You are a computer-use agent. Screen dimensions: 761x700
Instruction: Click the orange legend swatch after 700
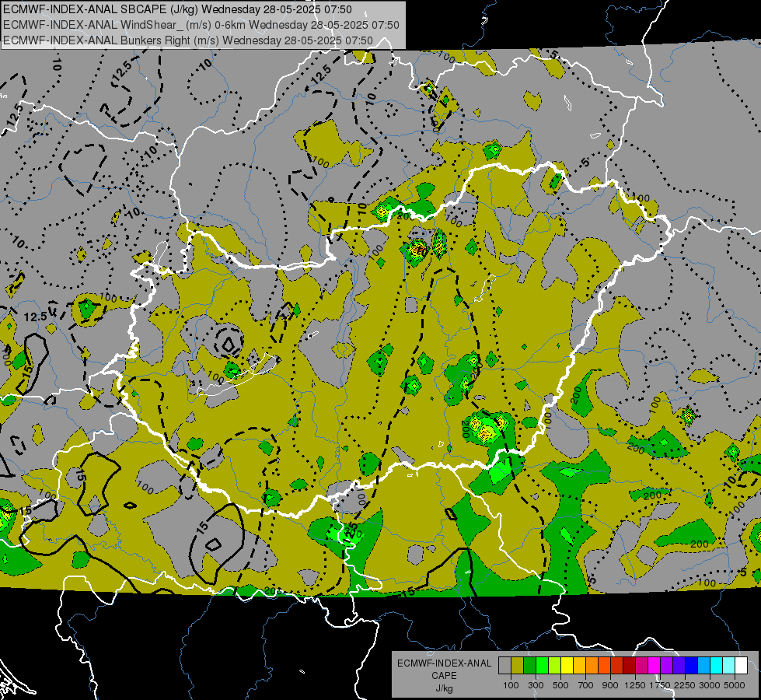point(592,665)
